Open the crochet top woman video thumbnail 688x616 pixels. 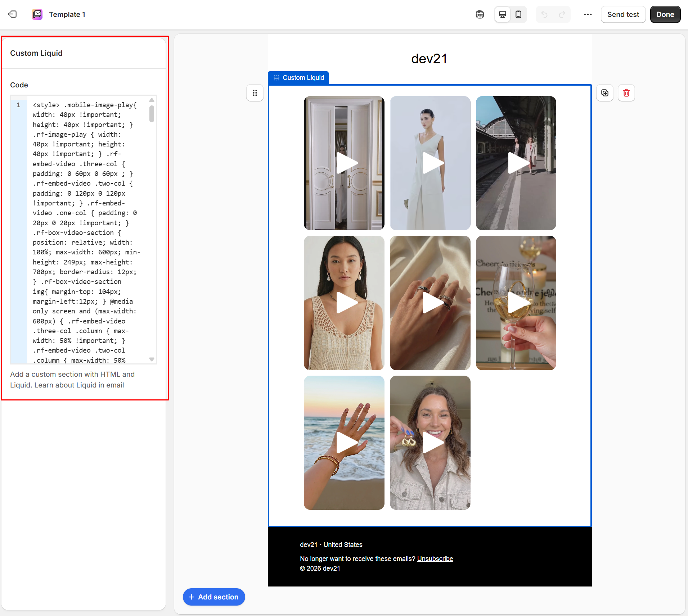(x=344, y=303)
